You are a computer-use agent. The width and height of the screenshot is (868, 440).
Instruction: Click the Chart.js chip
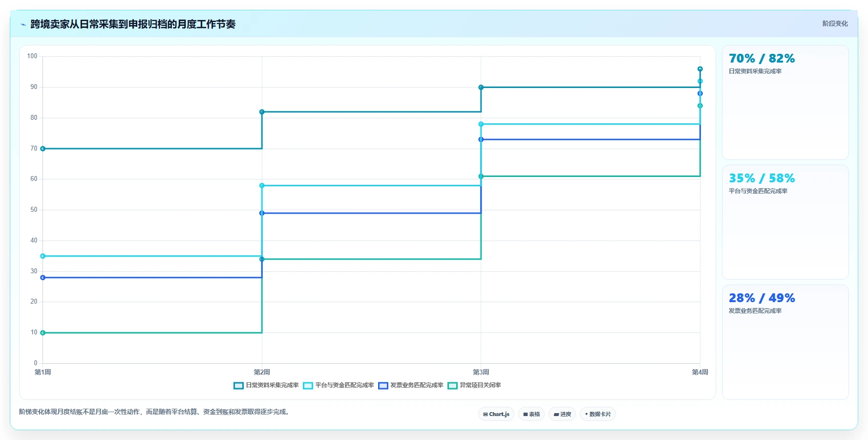(496, 414)
